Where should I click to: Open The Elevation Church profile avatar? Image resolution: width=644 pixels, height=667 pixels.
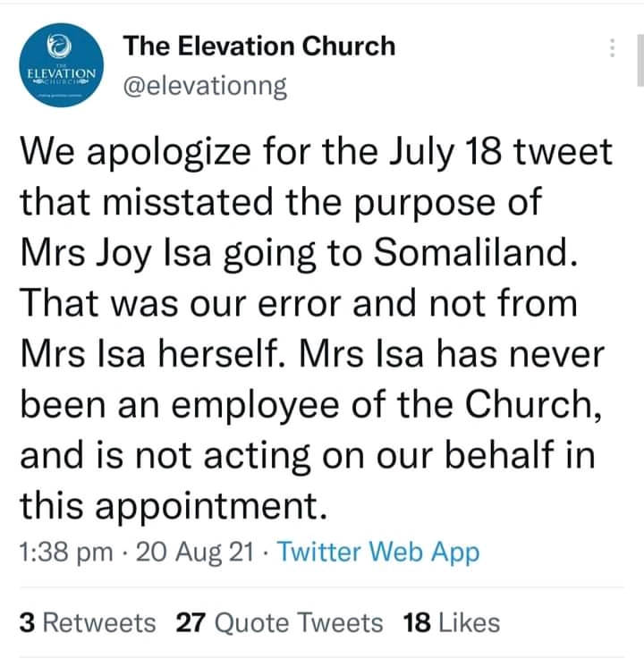pos(62,68)
